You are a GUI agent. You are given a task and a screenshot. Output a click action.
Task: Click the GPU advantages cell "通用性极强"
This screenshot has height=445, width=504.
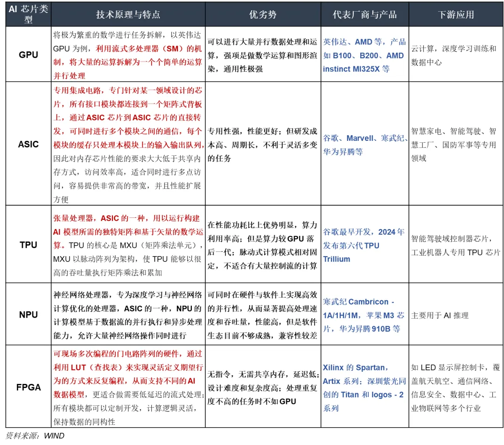[263, 54]
